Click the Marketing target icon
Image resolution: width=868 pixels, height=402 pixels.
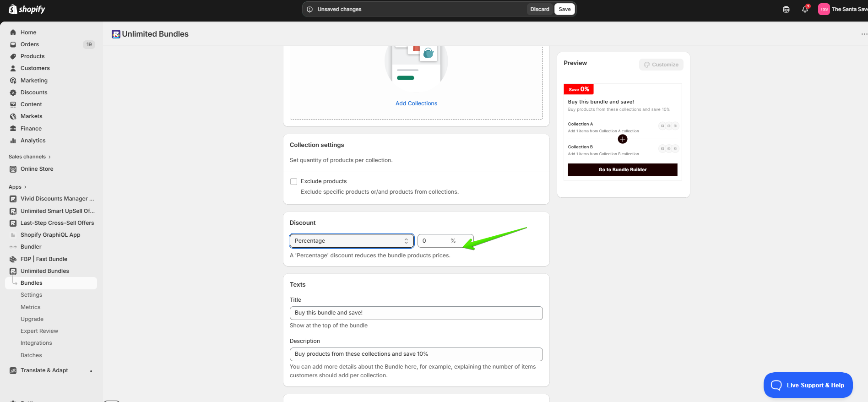(x=13, y=81)
